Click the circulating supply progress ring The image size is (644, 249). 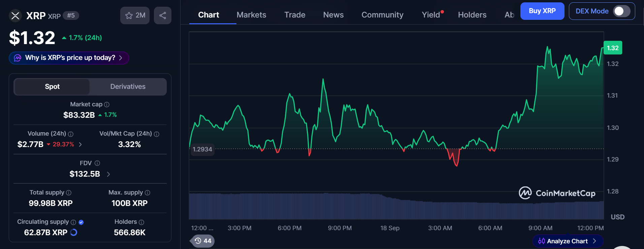click(74, 232)
